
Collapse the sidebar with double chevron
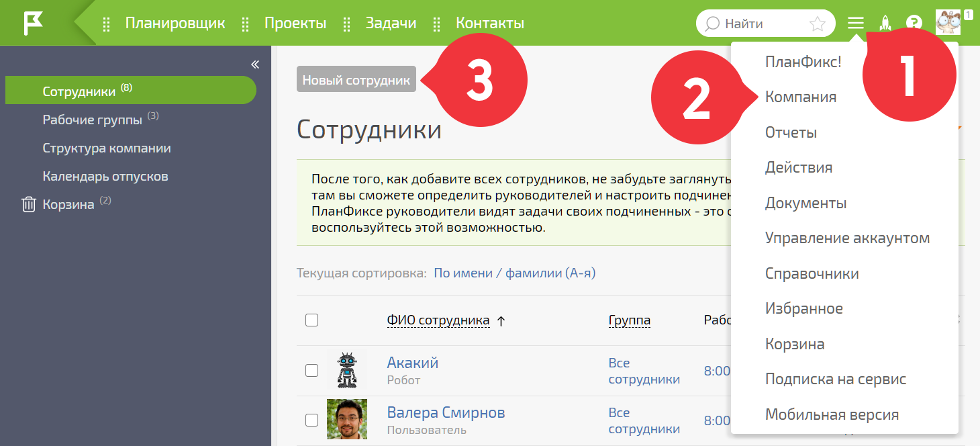pyautogui.click(x=255, y=64)
